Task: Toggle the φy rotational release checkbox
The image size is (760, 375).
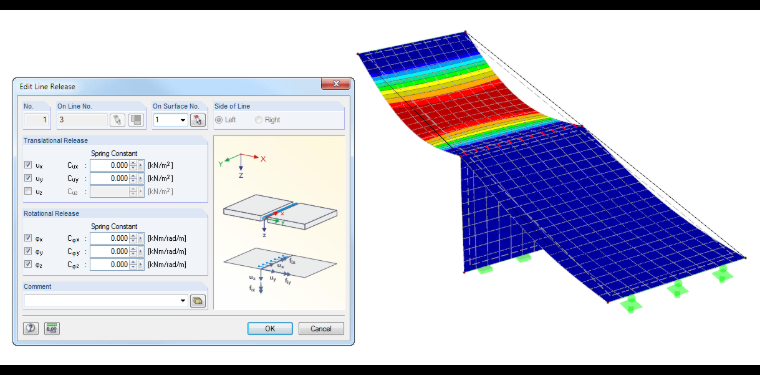Action: coord(28,251)
